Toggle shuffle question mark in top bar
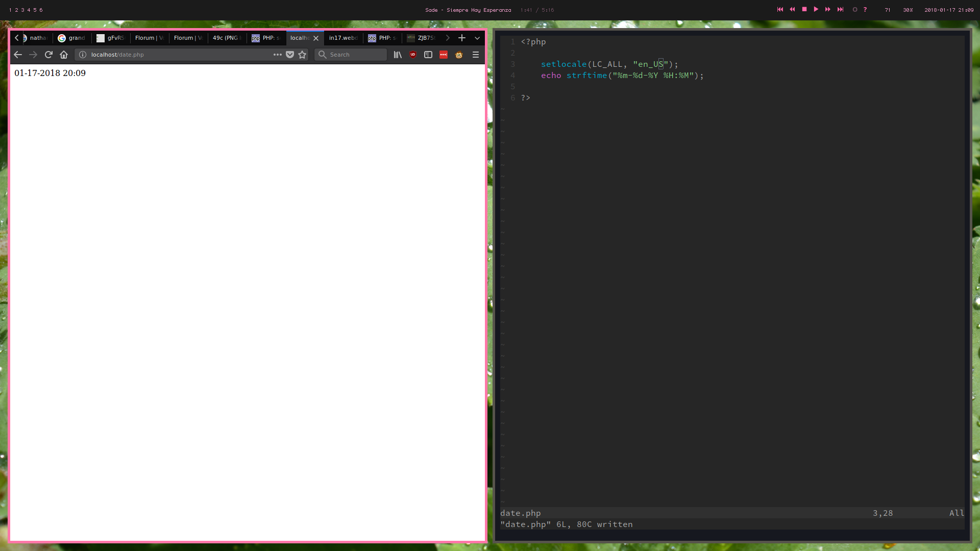 pos(865,10)
